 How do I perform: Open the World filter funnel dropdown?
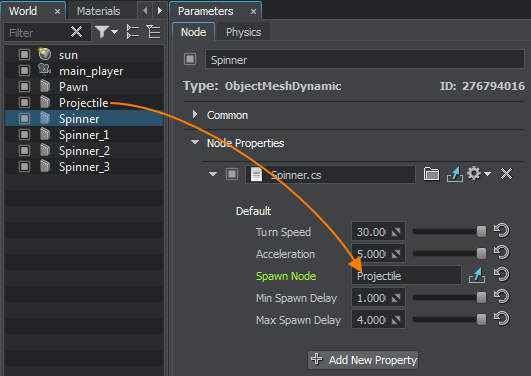coord(106,32)
